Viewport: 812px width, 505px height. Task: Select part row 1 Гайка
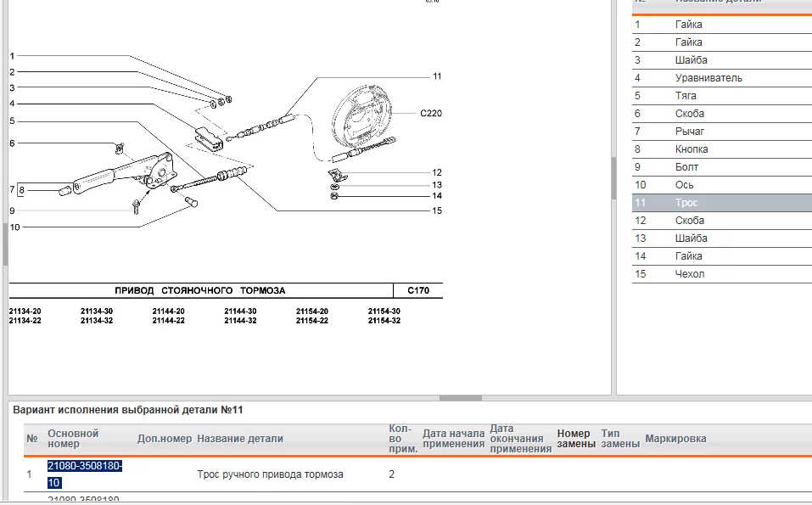[722, 25]
